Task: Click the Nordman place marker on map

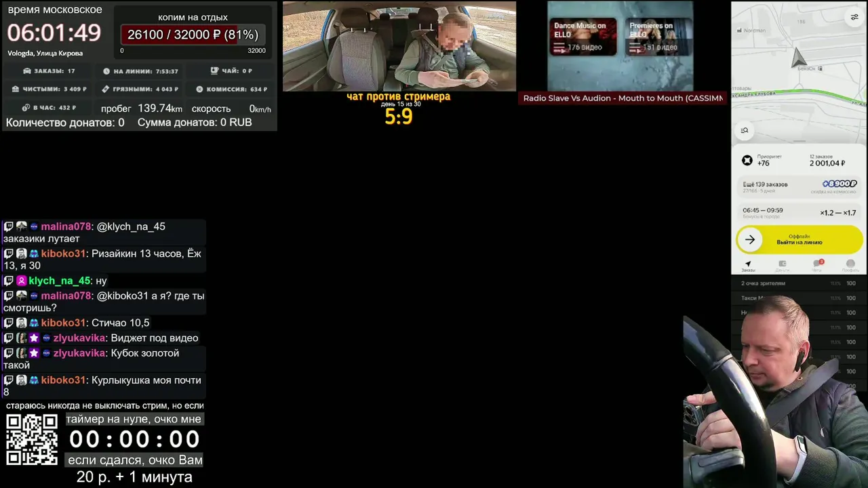Action: click(751, 30)
